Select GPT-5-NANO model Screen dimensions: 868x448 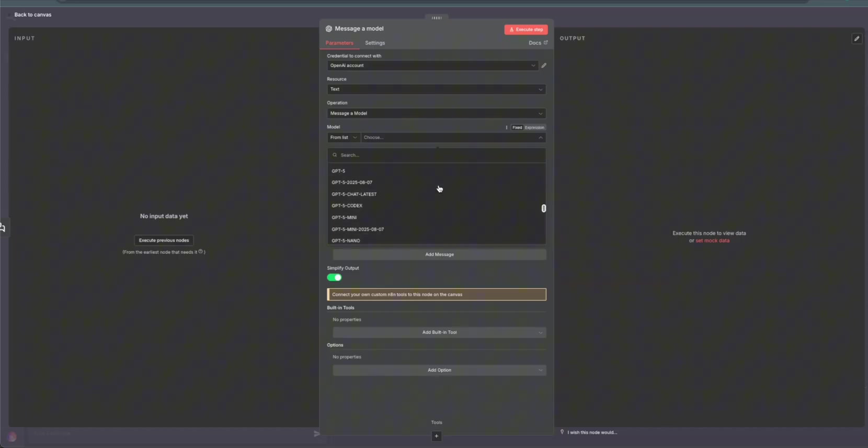(437, 240)
